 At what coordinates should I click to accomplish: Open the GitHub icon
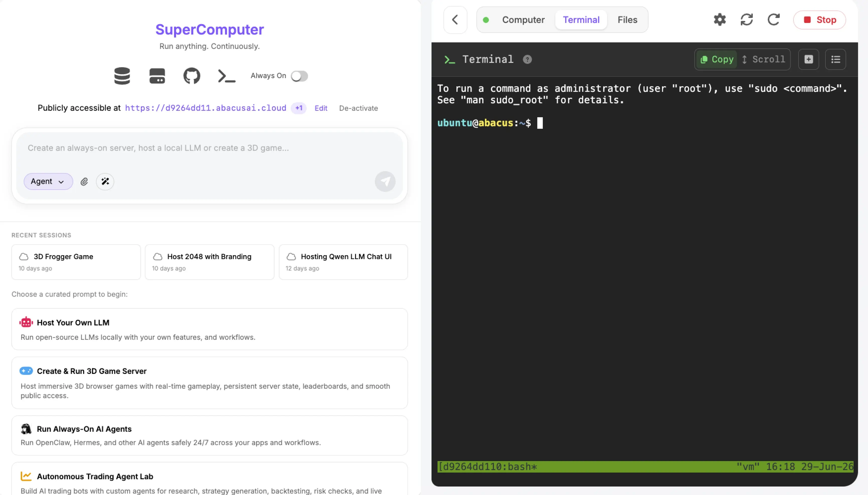(192, 76)
